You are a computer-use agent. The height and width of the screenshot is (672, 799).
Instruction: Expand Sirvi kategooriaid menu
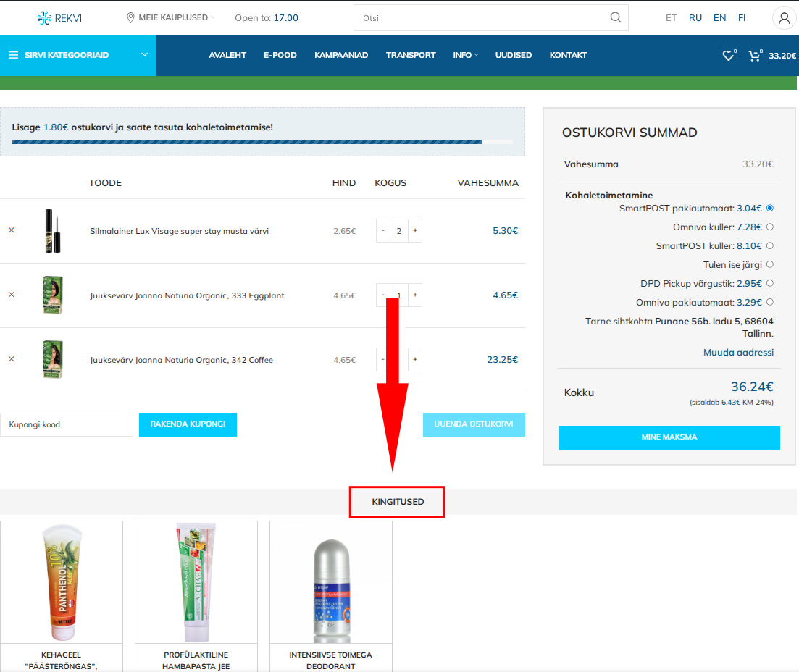click(x=78, y=55)
